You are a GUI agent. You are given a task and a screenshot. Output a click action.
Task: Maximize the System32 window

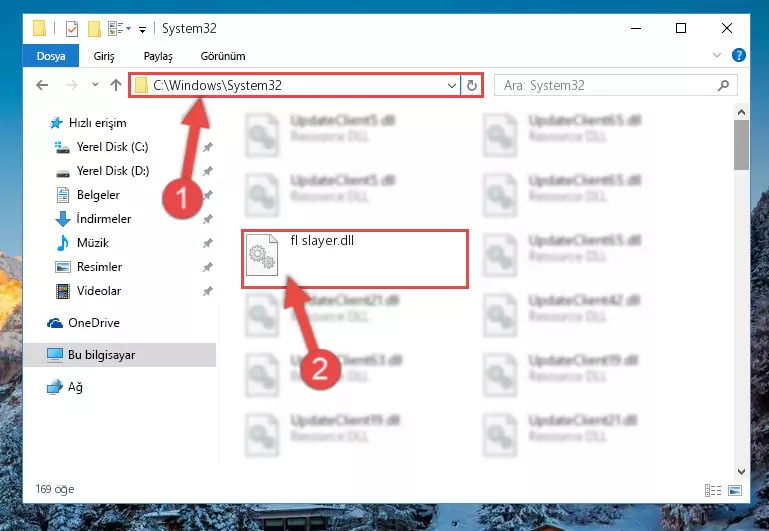681,28
